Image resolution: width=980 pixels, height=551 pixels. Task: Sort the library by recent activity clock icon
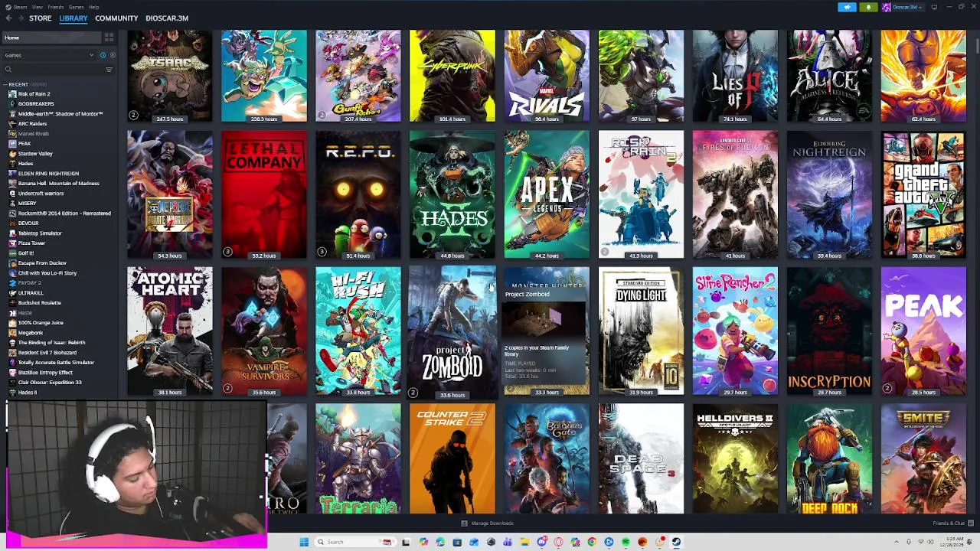[x=103, y=55]
